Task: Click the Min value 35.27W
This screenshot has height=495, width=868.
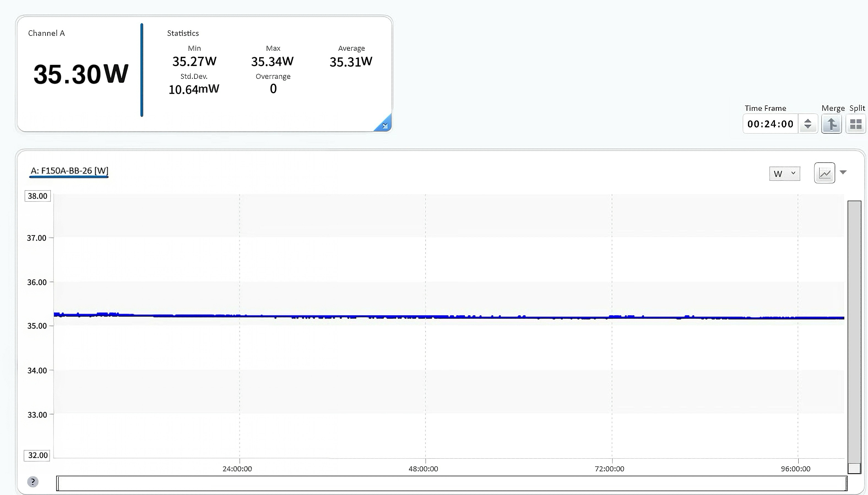Action: tap(194, 61)
